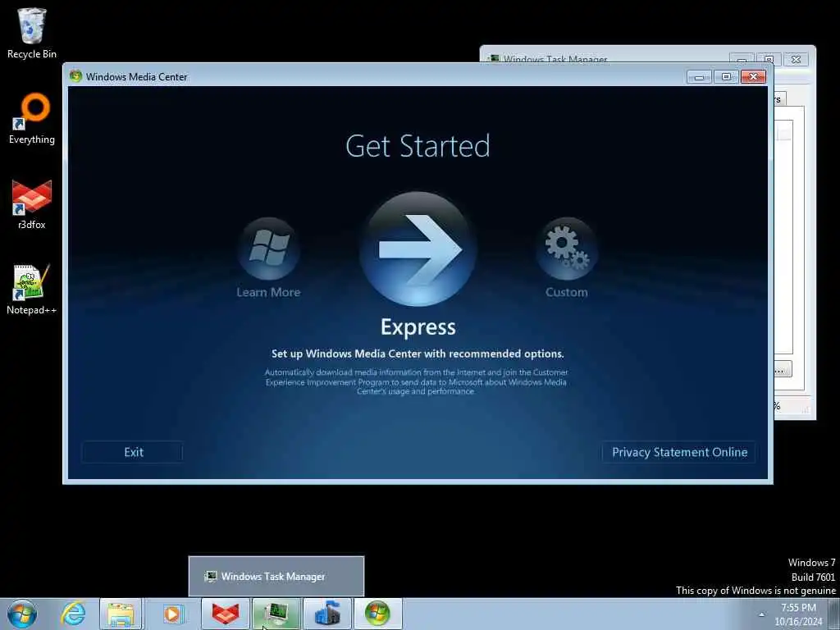The height and width of the screenshot is (630, 840).
Task: Choose the Custom setup gears icon
Action: click(x=567, y=249)
